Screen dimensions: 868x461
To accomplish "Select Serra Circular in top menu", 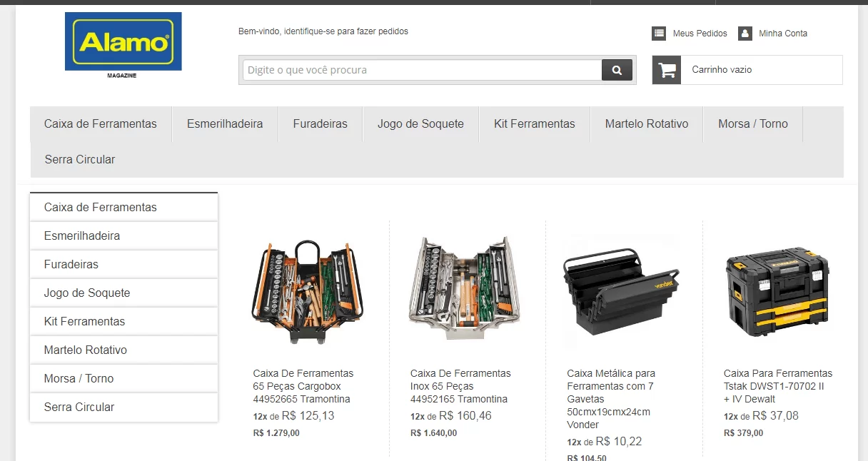I will click(x=80, y=160).
